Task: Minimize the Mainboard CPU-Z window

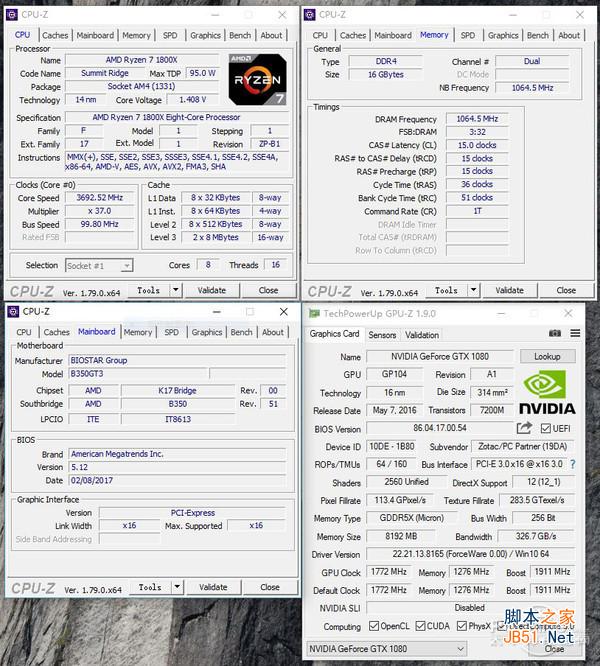Action: (x=217, y=312)
